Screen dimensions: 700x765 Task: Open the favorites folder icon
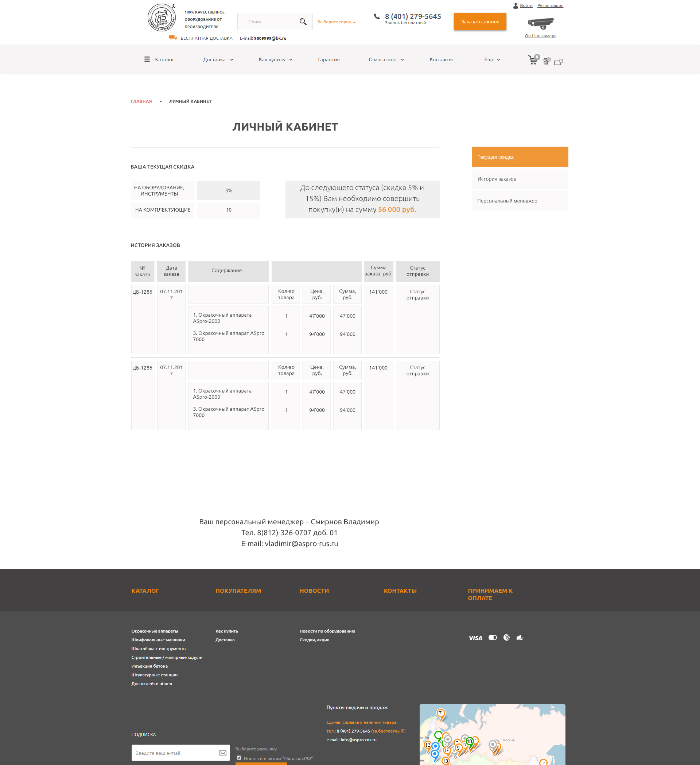(x=558, y=62)
